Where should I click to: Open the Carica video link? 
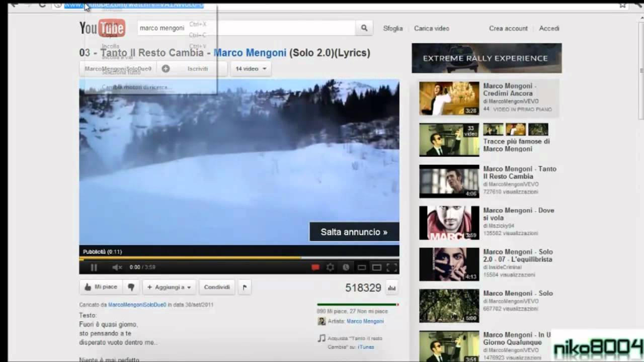[x=432, y=28]
